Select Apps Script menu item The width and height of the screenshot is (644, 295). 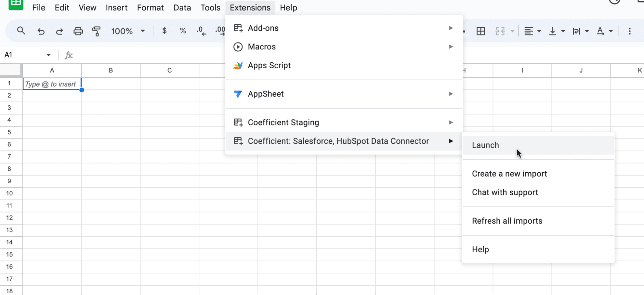[x=344, y=65]
